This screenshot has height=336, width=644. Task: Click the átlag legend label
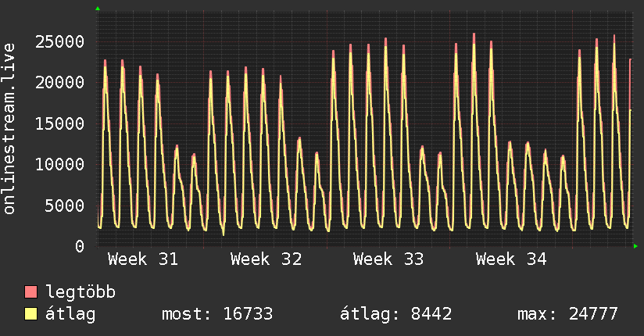[x=70, y=314]
